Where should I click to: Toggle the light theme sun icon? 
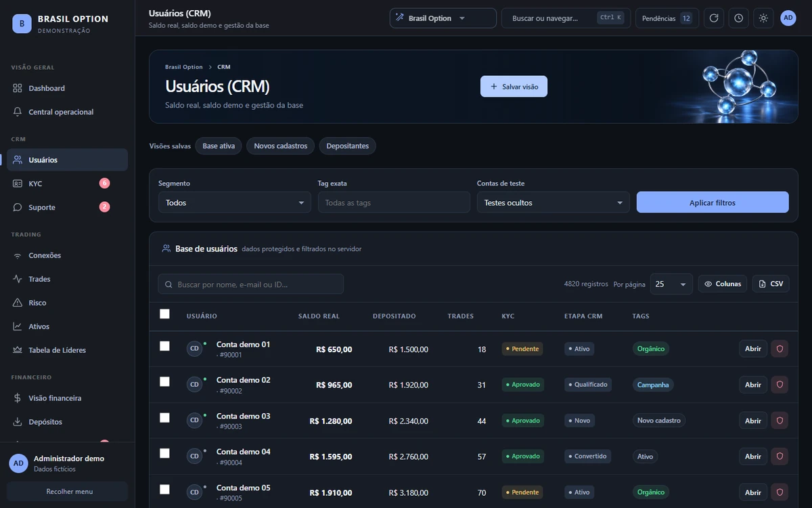[x=763, y=18]
